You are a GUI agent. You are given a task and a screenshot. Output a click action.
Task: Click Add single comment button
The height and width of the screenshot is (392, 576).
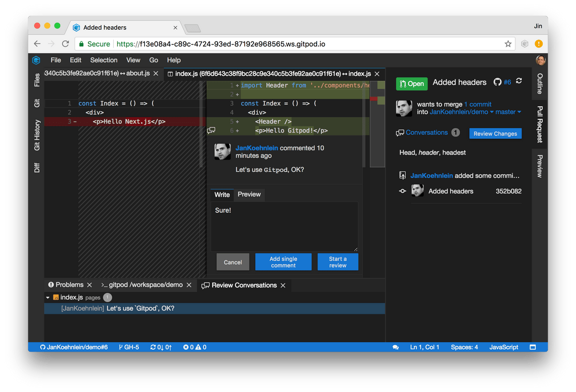(x=283, y=262)
